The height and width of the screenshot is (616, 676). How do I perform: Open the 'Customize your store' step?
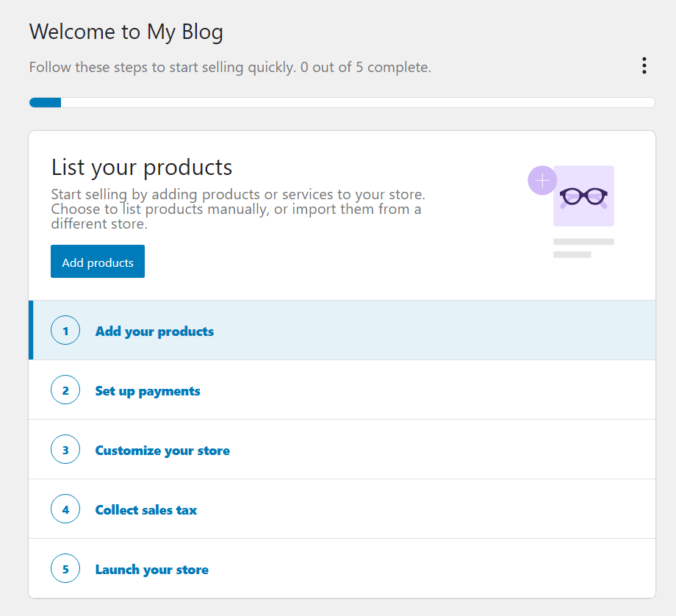(342, 449)
